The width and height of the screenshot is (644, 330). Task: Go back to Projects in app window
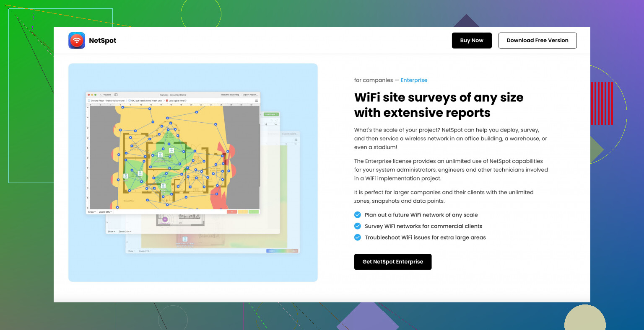(x=106, y=95)
